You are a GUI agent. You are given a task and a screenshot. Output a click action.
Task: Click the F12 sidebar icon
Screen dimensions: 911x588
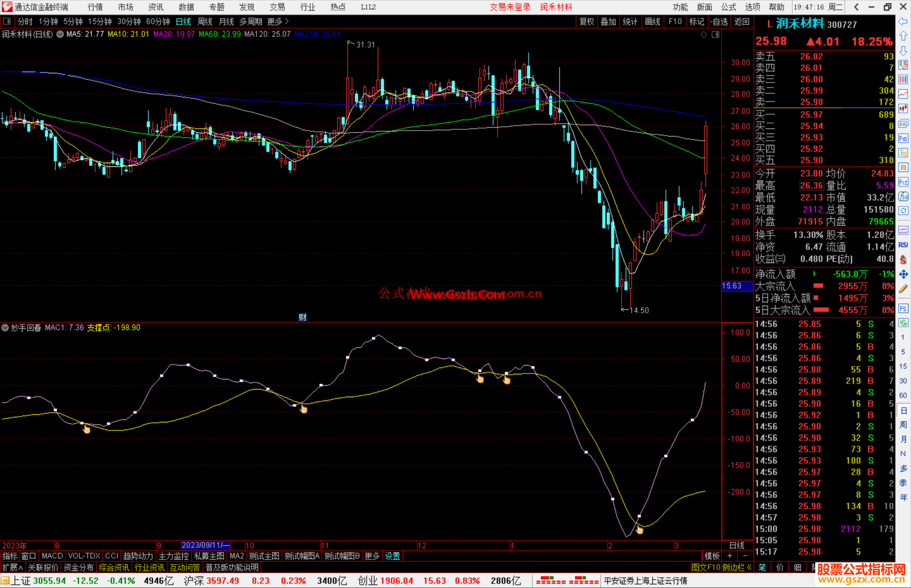(903, 182)
